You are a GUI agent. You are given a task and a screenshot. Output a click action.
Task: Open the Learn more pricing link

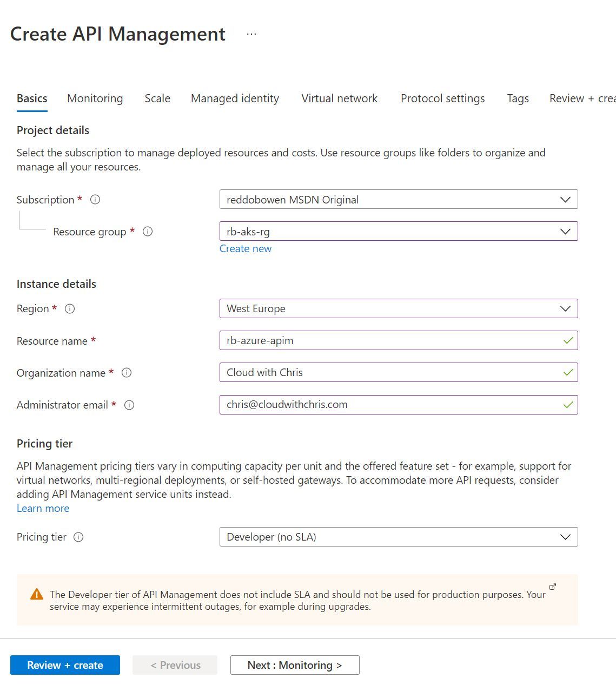(43, 509)
